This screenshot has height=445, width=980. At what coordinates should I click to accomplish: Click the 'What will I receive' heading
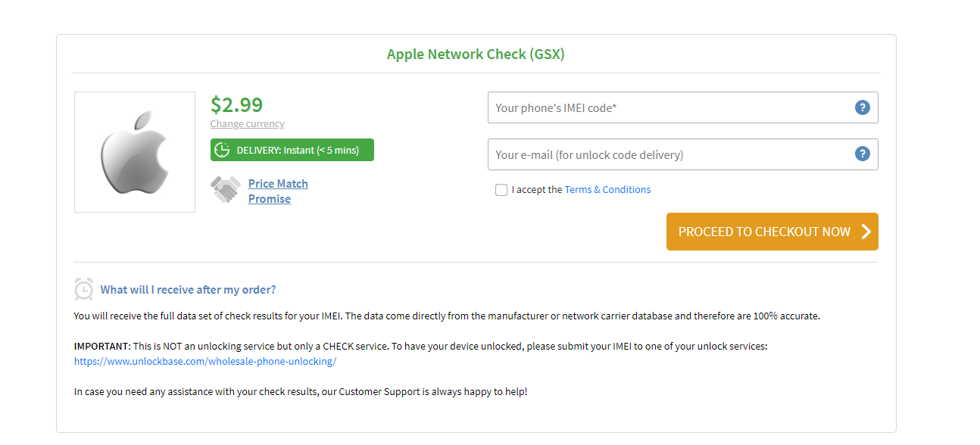(x=188, y=290)
